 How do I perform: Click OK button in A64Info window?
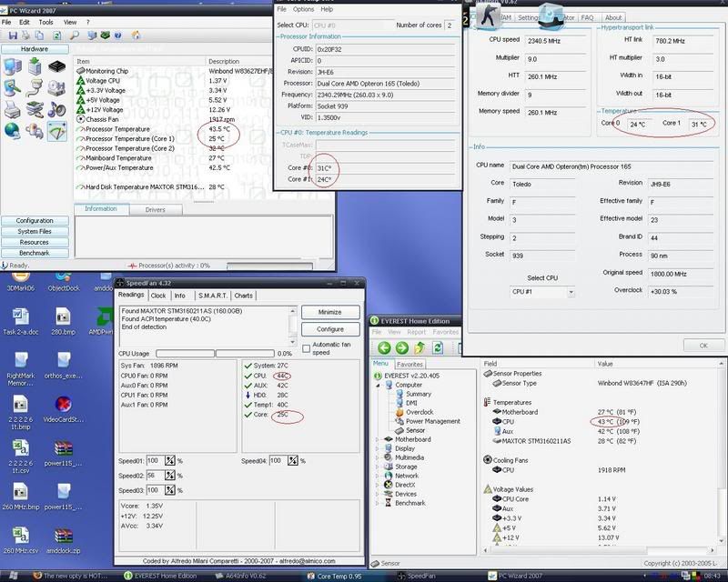click(x=703, y=346)
